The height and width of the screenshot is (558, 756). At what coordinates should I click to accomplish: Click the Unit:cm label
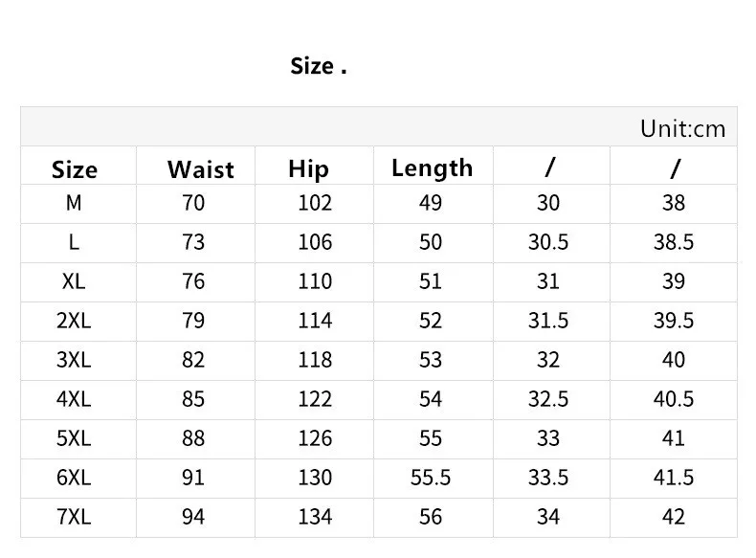click(683, 129)
